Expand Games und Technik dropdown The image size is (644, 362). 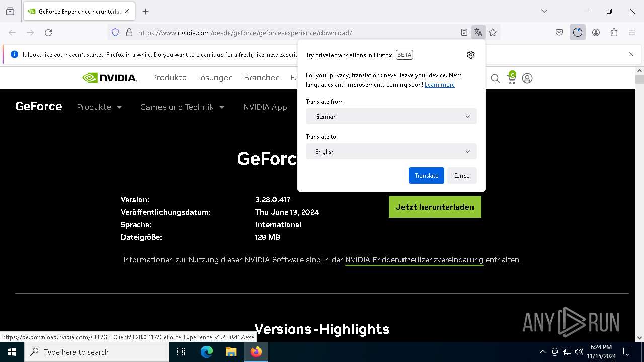tap(182, 107)
